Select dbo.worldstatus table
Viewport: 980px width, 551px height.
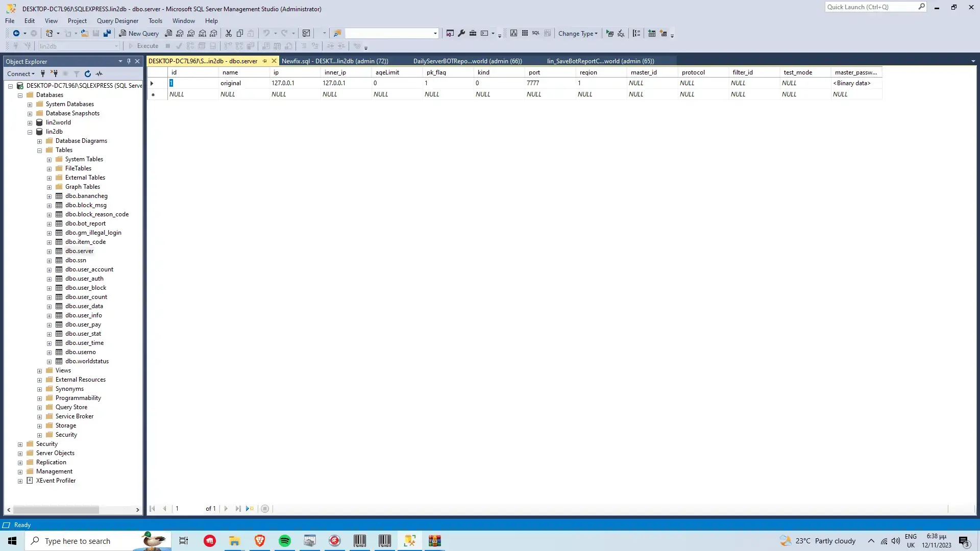pyautogui.click(x=87, y=361)
